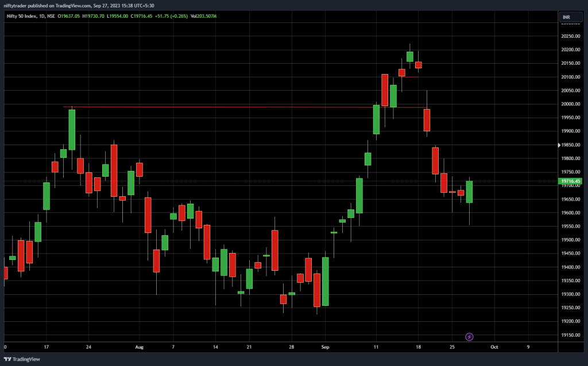Click the close value C19716.45
The image size is (588, 366).
141,16
